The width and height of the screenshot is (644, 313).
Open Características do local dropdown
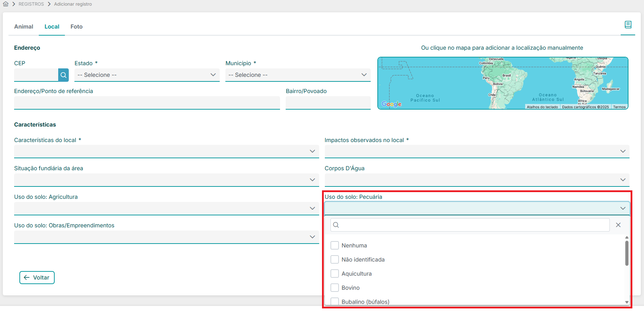click(x=166, y=151)
